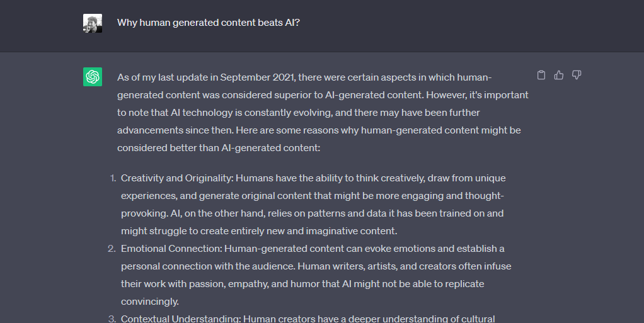Click the green ChatGPT logo icon

pyautogui.click(x=93, y=77)
